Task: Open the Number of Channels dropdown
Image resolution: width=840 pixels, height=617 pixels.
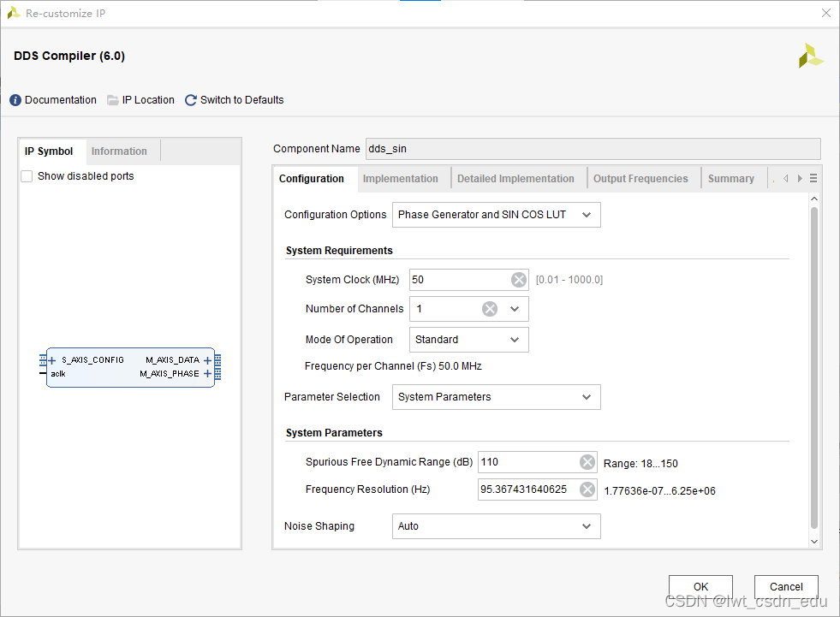Action: pos(515,309)
